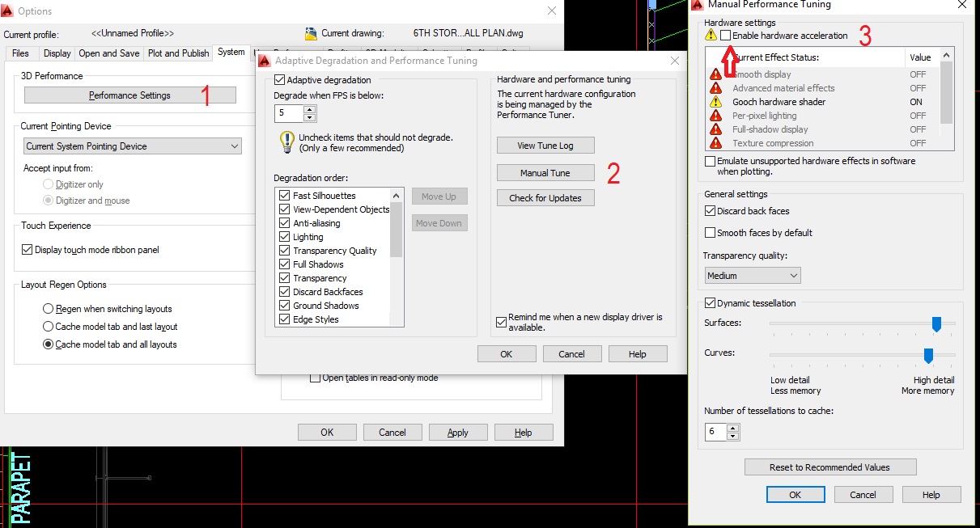The height and width of the screenshot is (528, 980).
Task: Click the red warning icon beside Smooth display
Action: pos(715,75)
